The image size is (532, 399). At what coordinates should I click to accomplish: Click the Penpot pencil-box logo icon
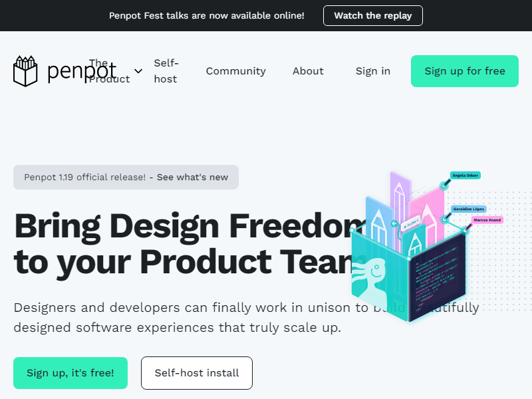pyautogui.click(x=25, y=71)
